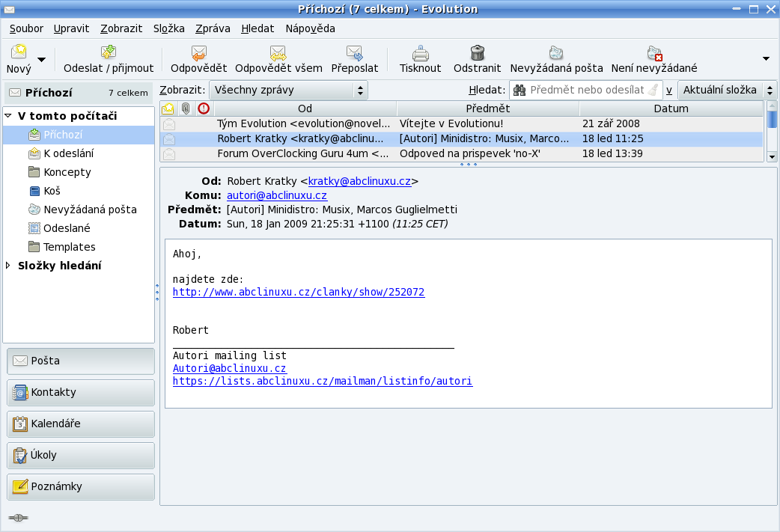Click the envelope icon of Forum OverClocking message

pyautogui.click(x=169, y=153)
